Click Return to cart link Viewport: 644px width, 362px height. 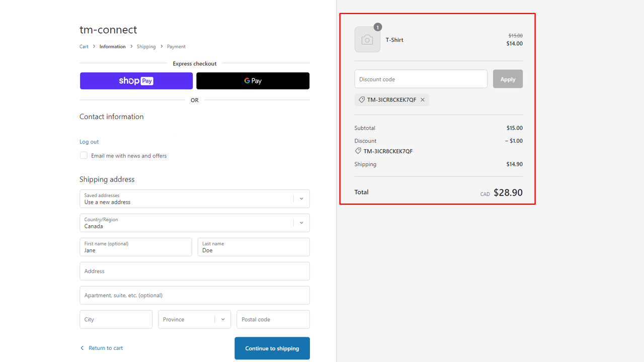(x=106, y=348)
